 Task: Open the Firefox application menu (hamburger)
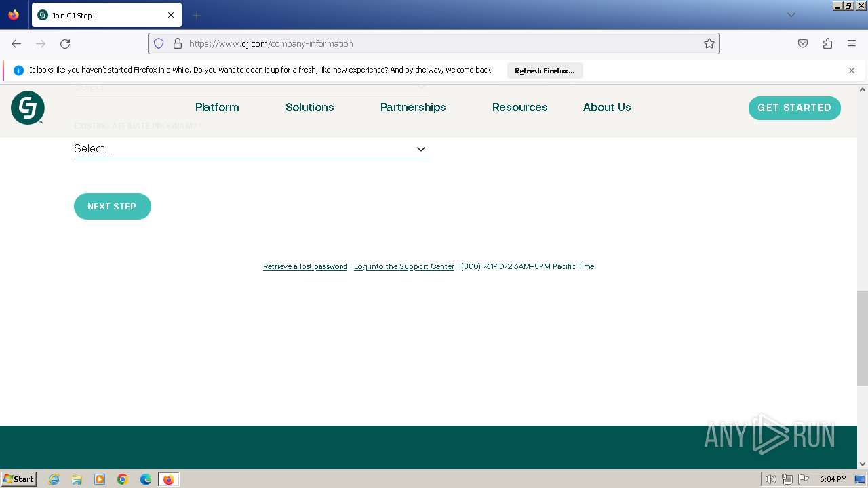[x=852, y=43]
